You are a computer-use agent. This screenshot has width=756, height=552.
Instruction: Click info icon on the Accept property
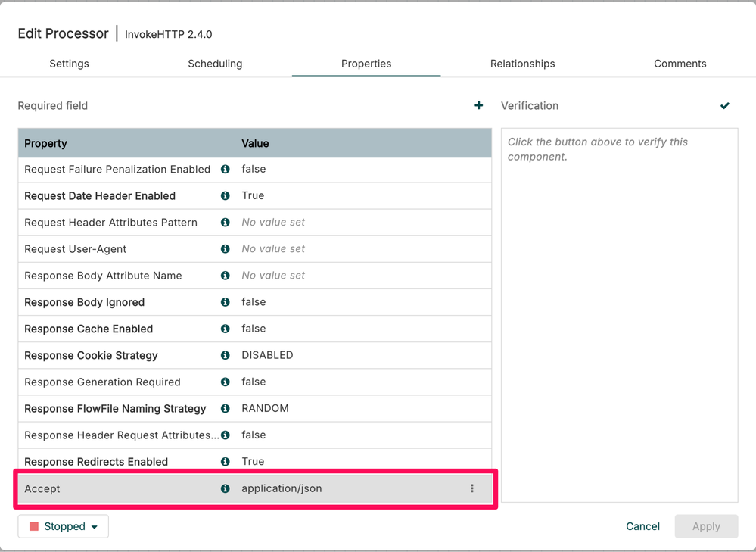pos(225,488)
